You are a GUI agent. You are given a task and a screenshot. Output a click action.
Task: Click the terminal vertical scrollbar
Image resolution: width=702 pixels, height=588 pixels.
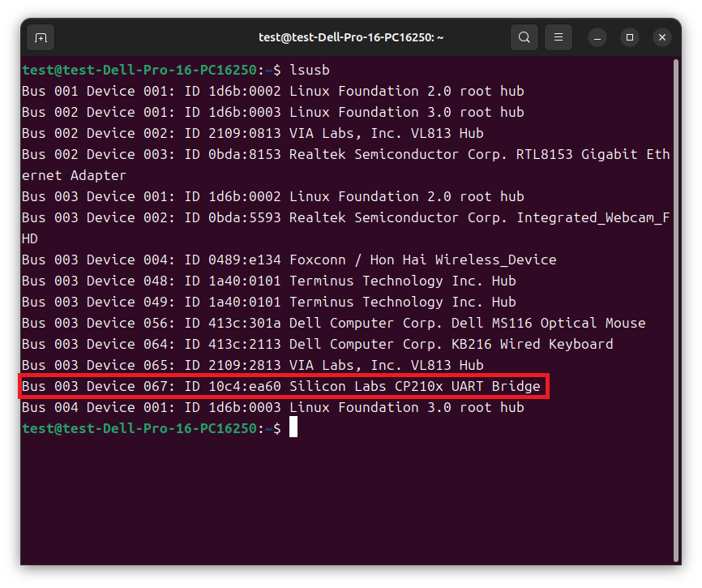coord(676,311)
